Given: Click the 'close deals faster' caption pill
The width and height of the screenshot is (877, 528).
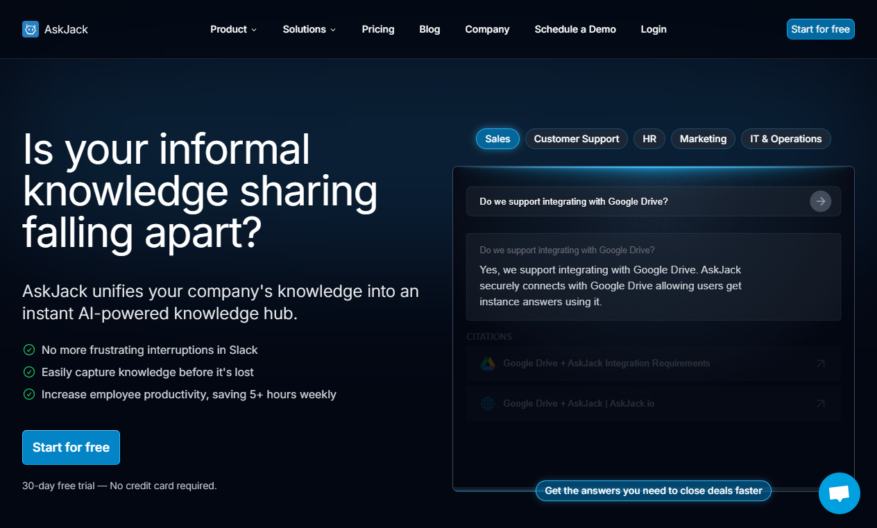Looking at the screenshot, I should click(x=653, y=491).
